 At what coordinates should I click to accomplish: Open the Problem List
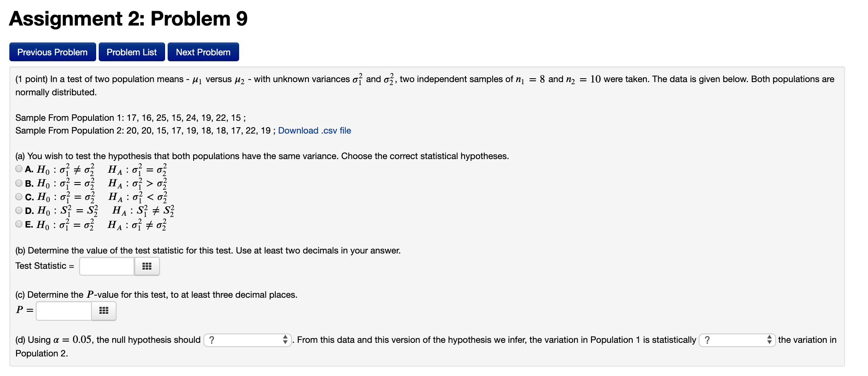[x=131, y=52]
